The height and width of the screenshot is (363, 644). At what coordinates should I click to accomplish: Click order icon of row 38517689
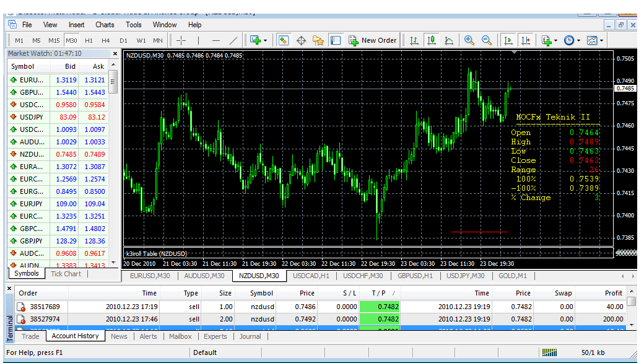click(21, 307)
